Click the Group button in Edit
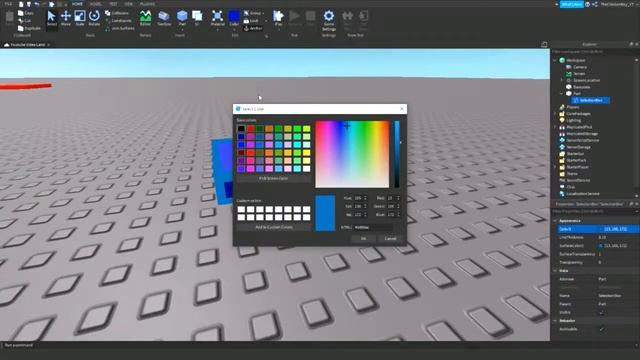Viewport: 640px width, 360px height. 254,13
